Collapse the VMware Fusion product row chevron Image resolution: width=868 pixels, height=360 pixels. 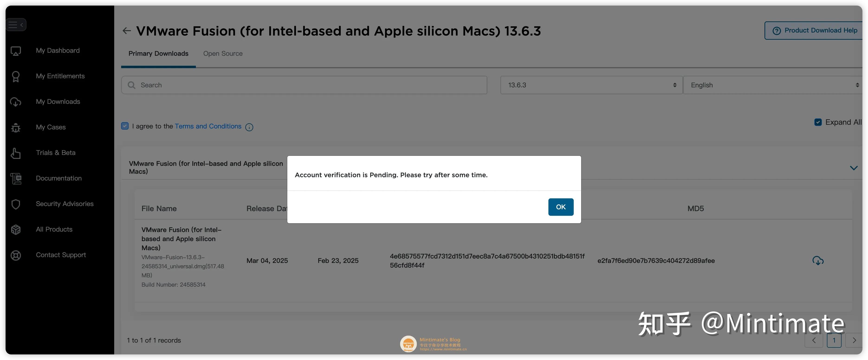pos(854,167)
